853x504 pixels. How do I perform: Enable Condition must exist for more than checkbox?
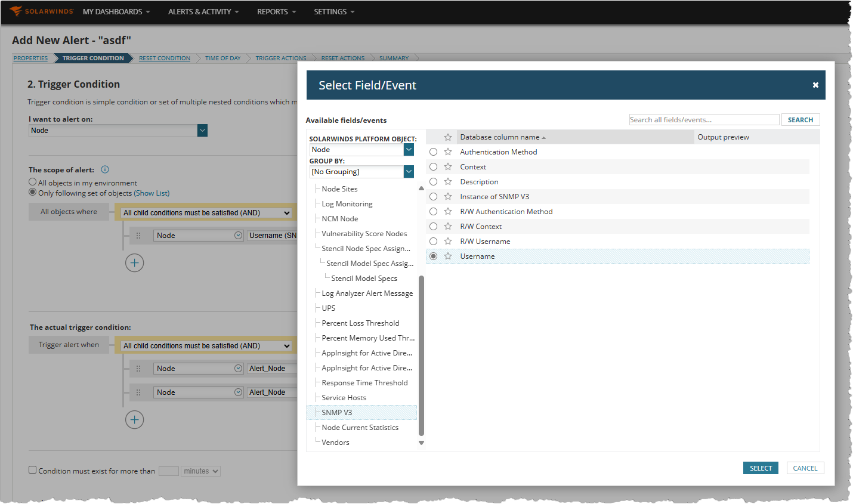pos(33,470)
